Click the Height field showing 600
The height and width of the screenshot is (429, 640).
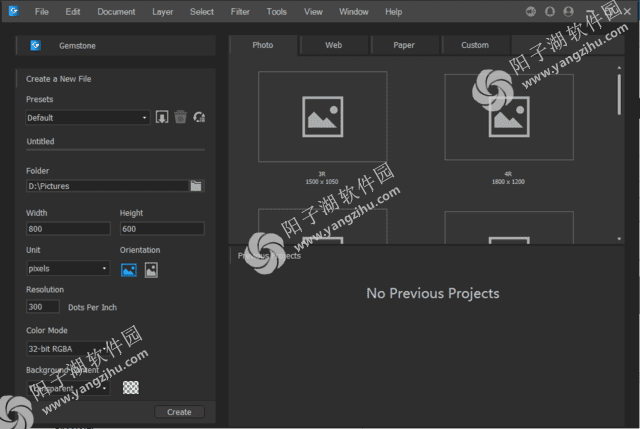point(162,229)
